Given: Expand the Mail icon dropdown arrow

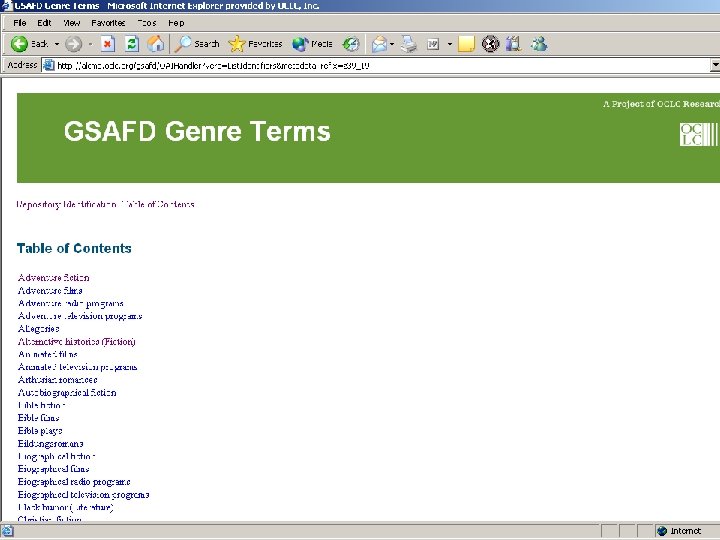Looking at the screenshot, I should pos(392,44).
